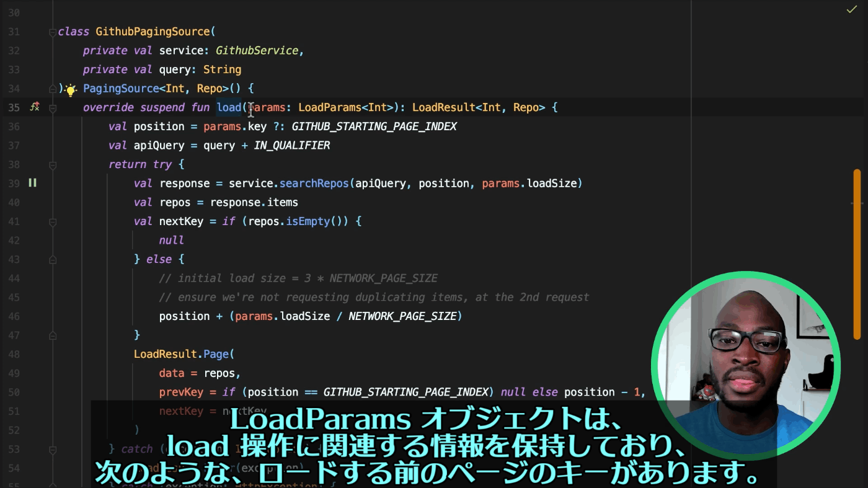The image size is (868, 488).
Task: Click the IN_QUALIFIER constant on line 37
Action: pos(291,146)
